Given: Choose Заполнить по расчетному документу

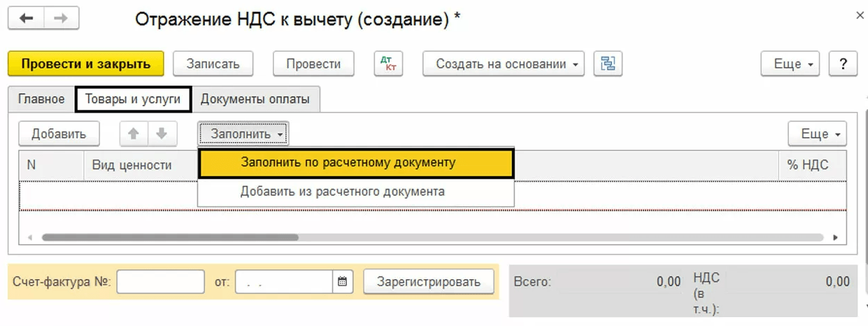Looking at the screenshot, I should tap(357, 162).
